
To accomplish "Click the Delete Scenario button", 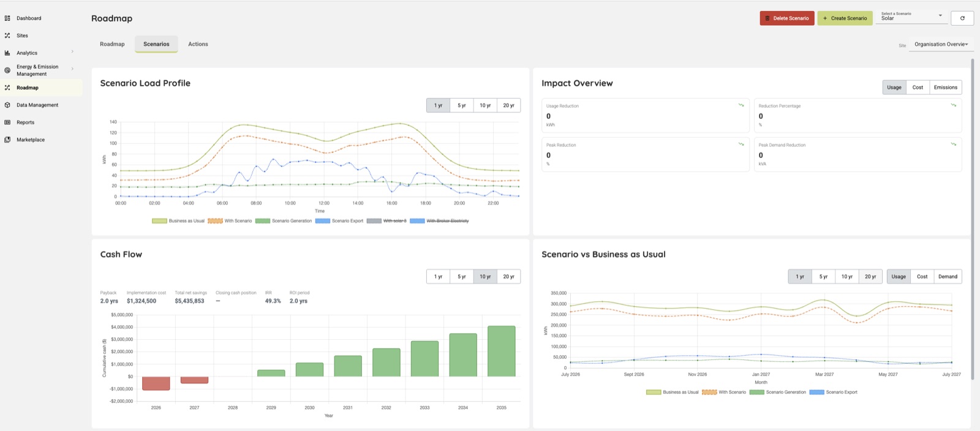I will click(x=787, y=18).
